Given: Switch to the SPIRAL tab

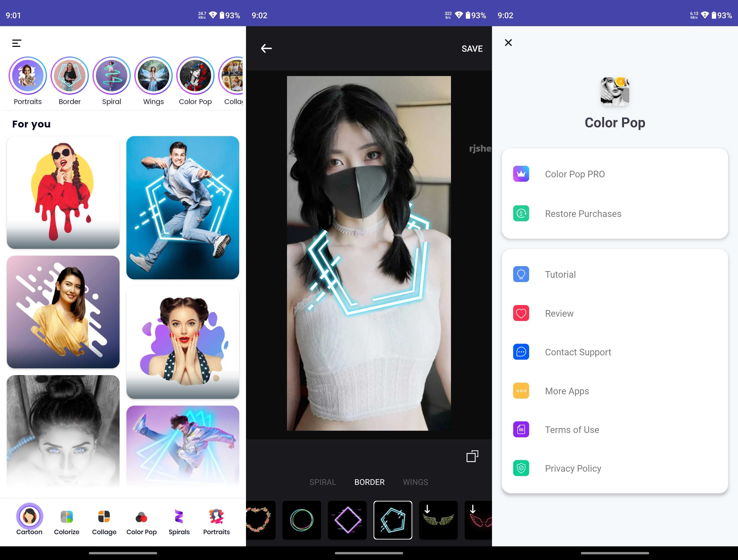Looking at the screenshot, I should pos(322,482).
